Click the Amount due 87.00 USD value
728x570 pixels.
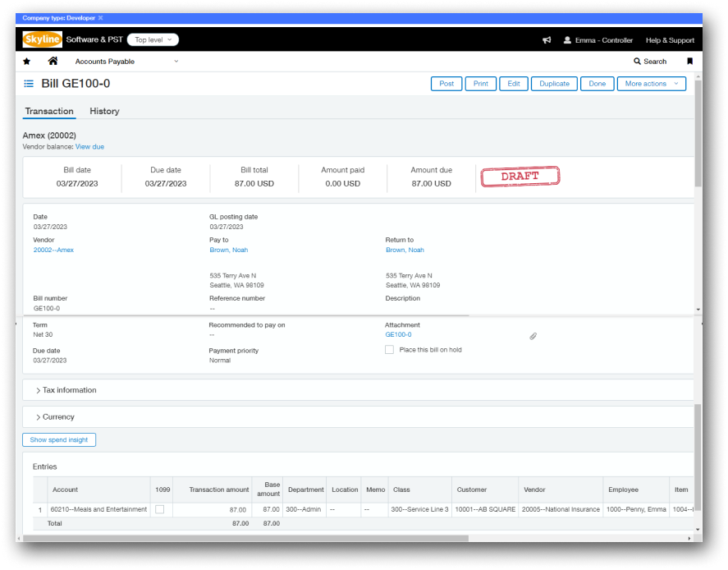[432, 184]
